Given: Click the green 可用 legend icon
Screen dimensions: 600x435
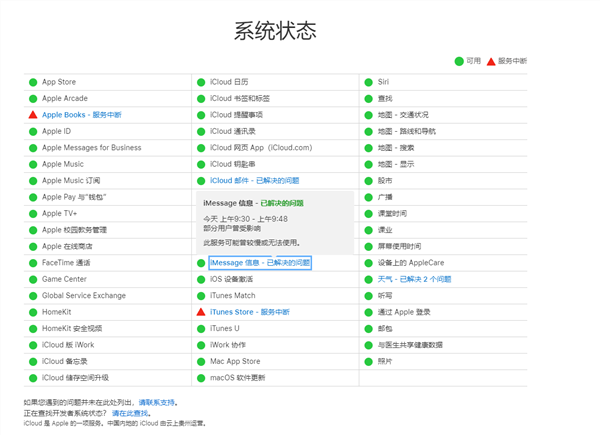Looking at the screenshot, I should pos(458,61).
